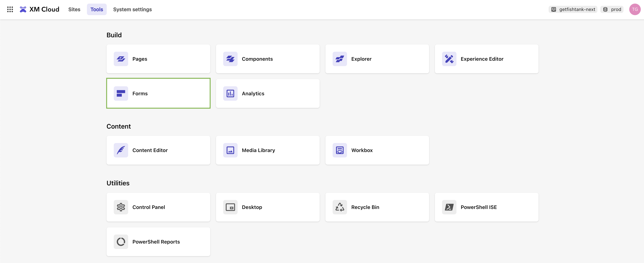Image resolution: width=644 pixels, height=263 pixels.
Task: Click the Forms tile icon
Action: point(121,93)
